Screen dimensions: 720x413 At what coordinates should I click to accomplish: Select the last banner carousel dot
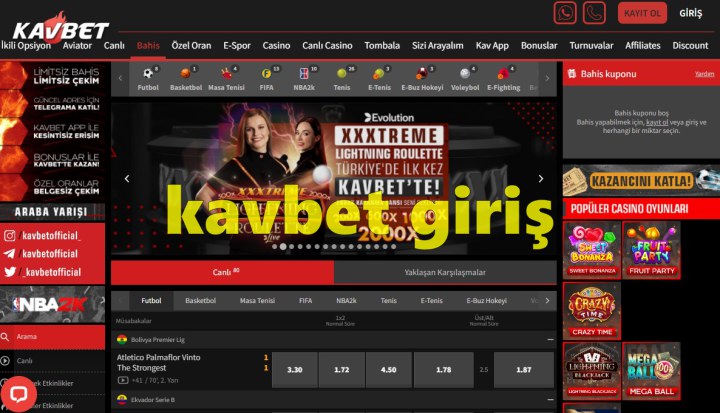pyautogui.click(x=393, y=247)
